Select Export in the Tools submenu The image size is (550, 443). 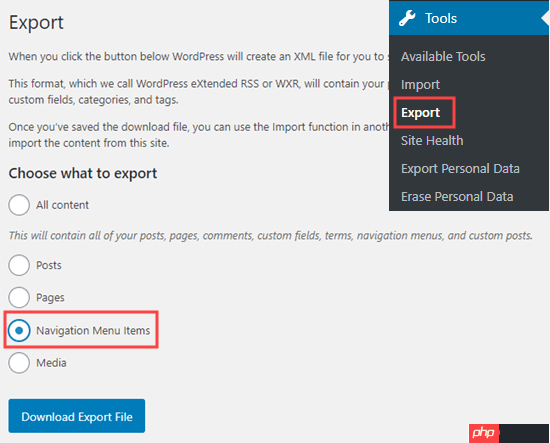coord(421,113)
